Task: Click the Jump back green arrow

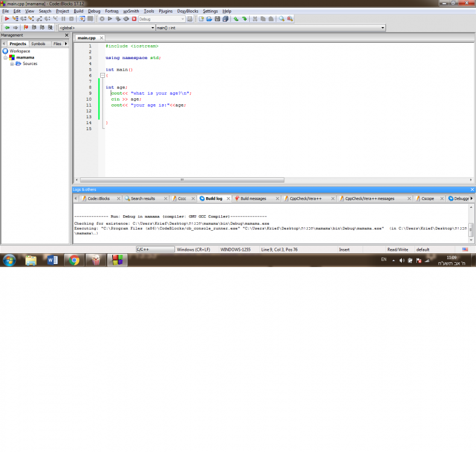Action: point(7,28)
